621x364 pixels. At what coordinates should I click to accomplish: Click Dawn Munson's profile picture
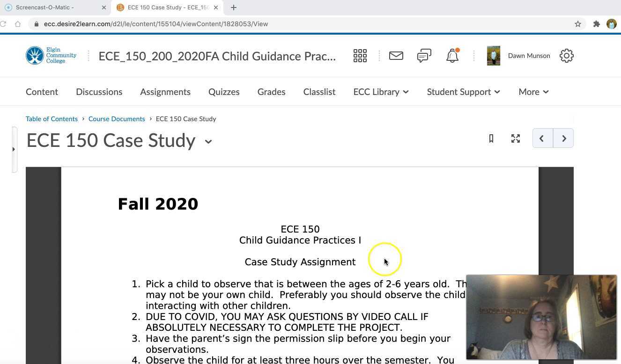(x=493, y=56)
